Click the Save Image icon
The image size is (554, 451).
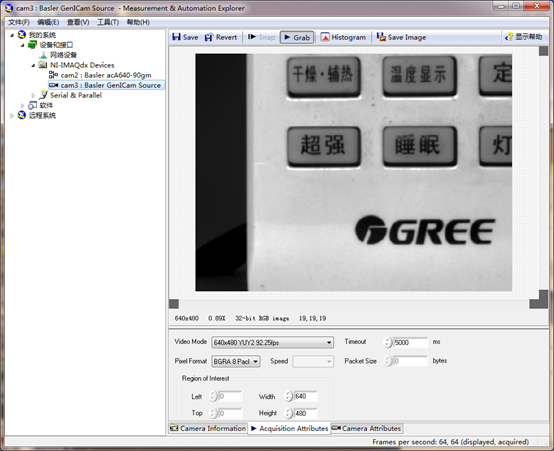point(381,37)
